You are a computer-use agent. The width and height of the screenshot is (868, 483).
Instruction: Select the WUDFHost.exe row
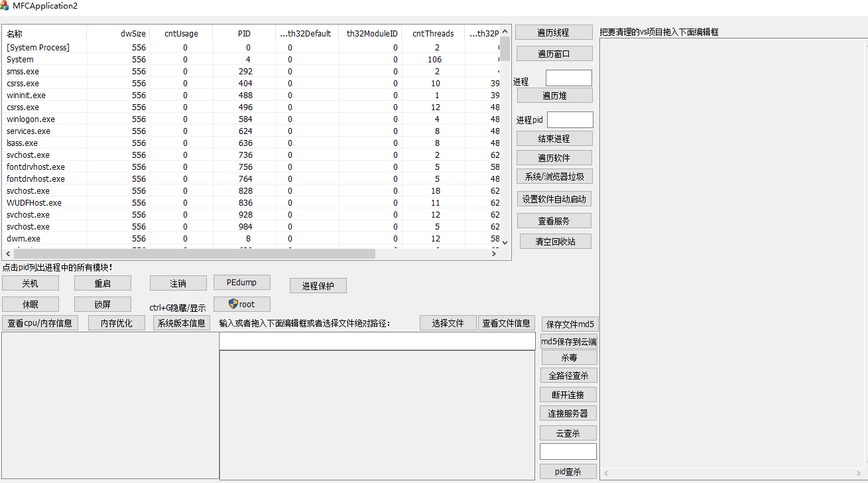(x=251, y=202)
